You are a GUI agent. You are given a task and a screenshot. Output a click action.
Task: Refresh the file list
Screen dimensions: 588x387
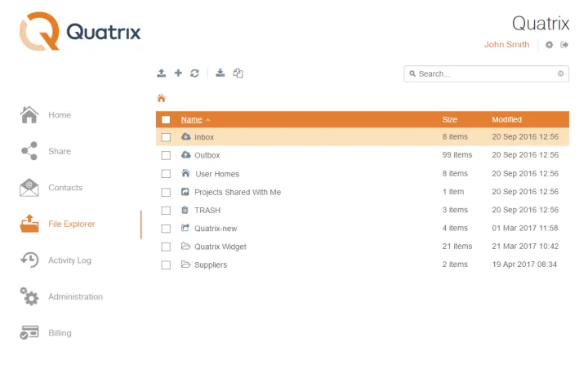194,73
